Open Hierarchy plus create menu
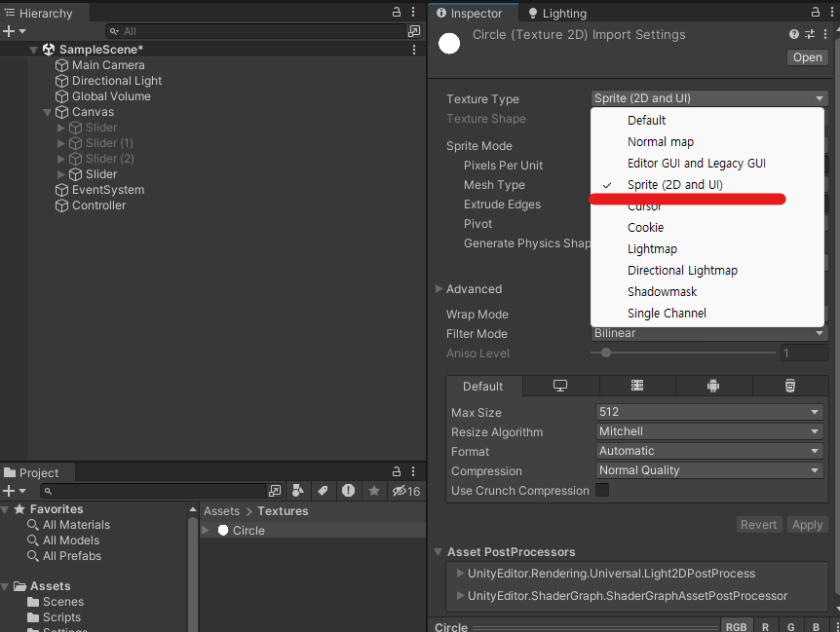The image size is (840, 632). [x=14, y=31]
